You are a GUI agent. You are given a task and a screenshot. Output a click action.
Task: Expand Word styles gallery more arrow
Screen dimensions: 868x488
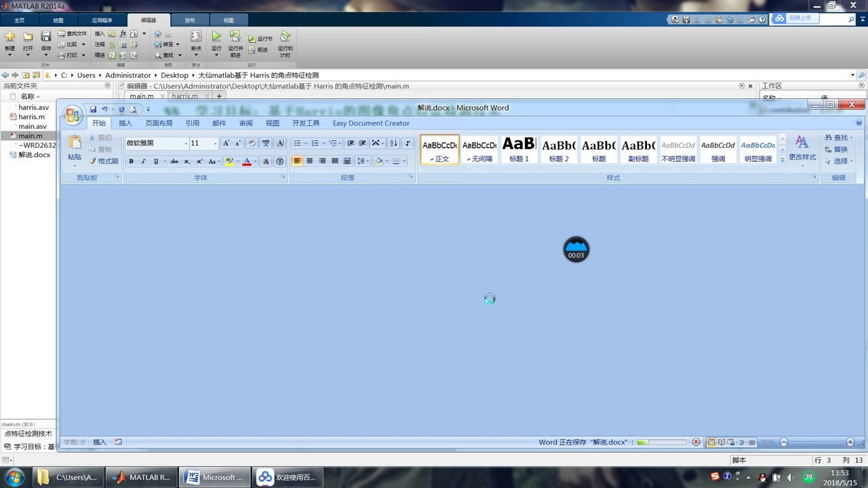(x=782, y=161)
